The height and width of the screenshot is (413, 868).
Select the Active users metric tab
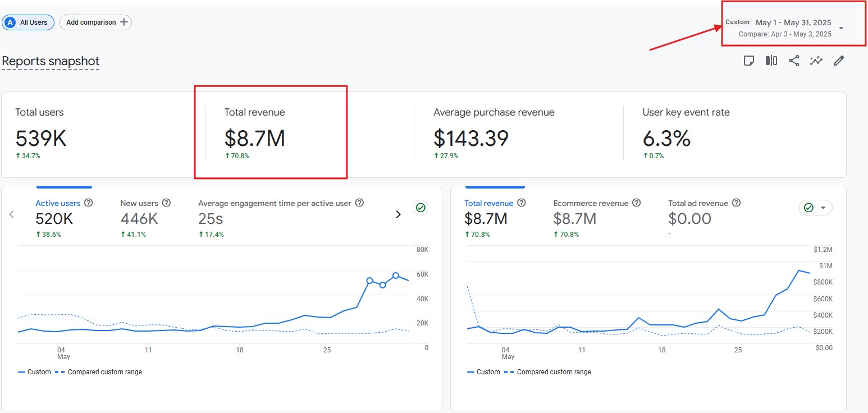tap(58, 203)
